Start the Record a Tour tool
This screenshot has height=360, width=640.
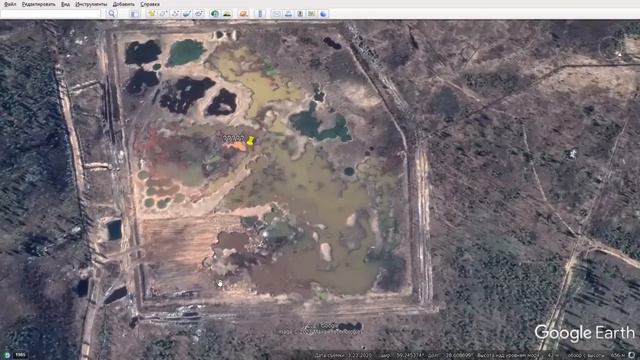199,13
